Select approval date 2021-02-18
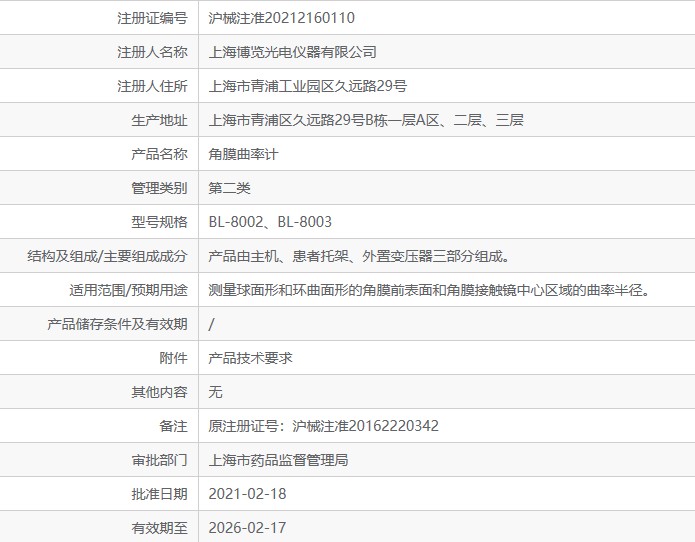Image resolution: width=695 pixels, height=542 pixels. tap(247, 494)
